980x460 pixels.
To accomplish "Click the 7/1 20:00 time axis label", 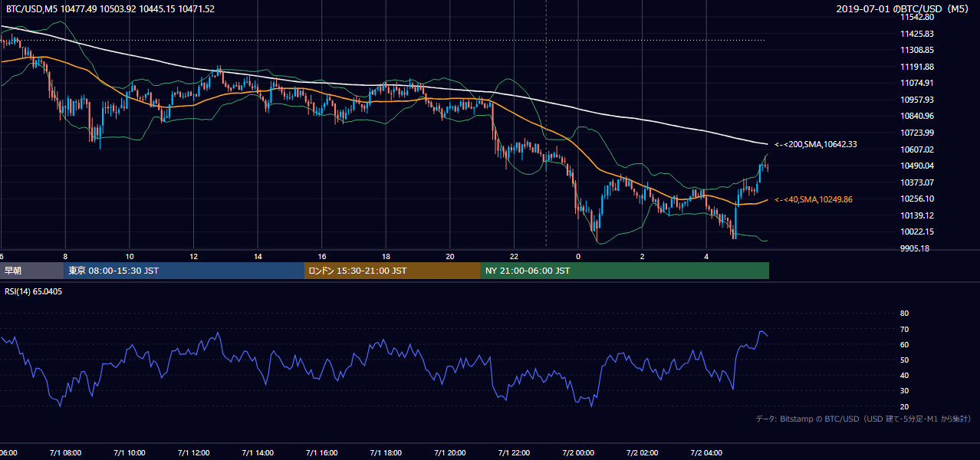I will (x=449, y=453).
